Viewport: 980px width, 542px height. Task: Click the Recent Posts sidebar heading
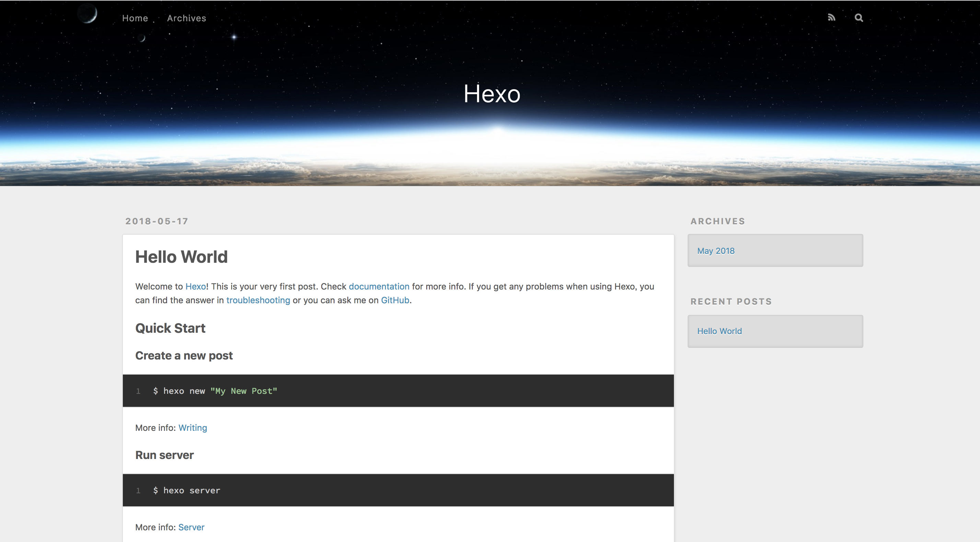[x=731, y=302]
